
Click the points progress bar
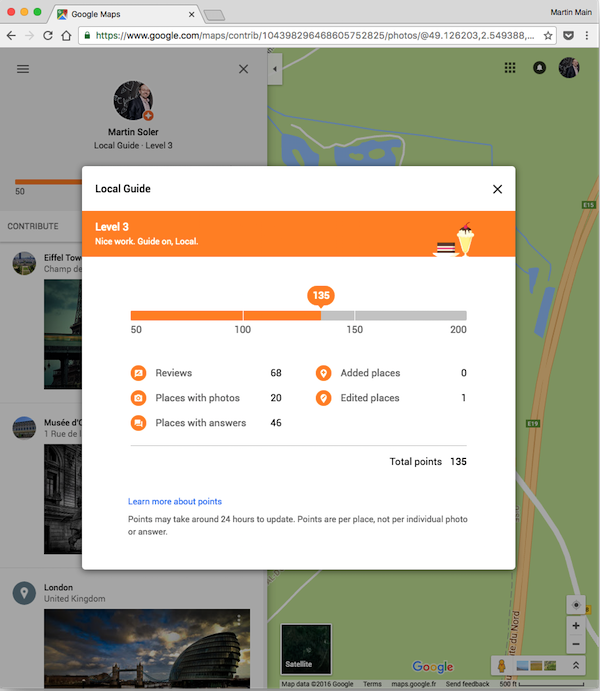click(299, 315)
